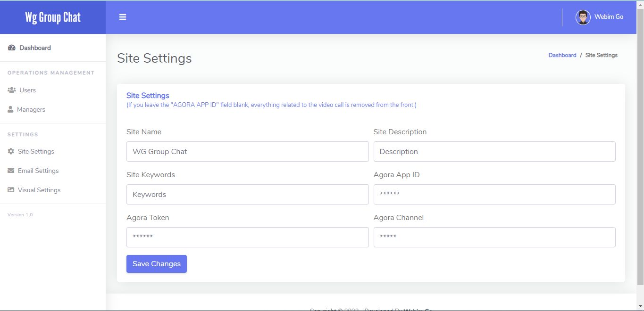644x311 pixels.
Task: Open Visual Settings from sidebar
Action: pos(39,190)
